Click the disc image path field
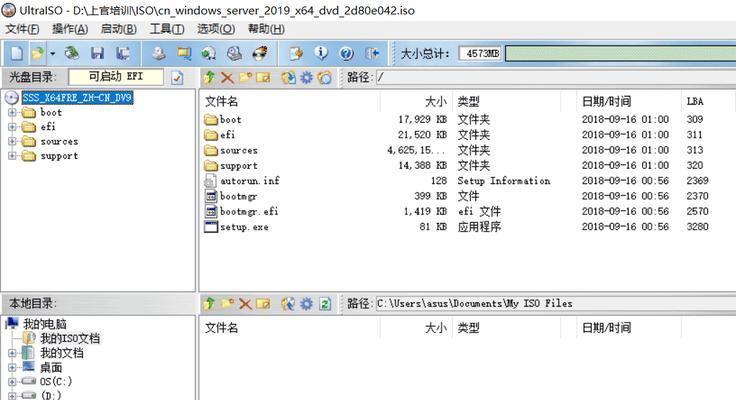Viewport: 736px width, 400px height. [x=556, y=77]
